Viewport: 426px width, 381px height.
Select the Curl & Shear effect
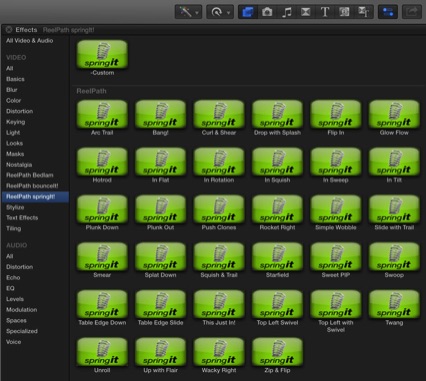tap(219, 114)
